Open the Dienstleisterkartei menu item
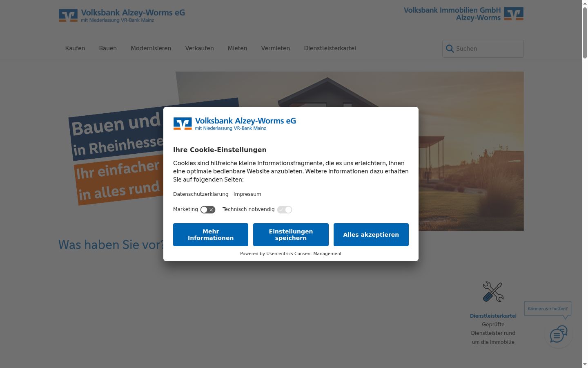The width and height of the screenshot is (588, 368). [x=330, y=48]
